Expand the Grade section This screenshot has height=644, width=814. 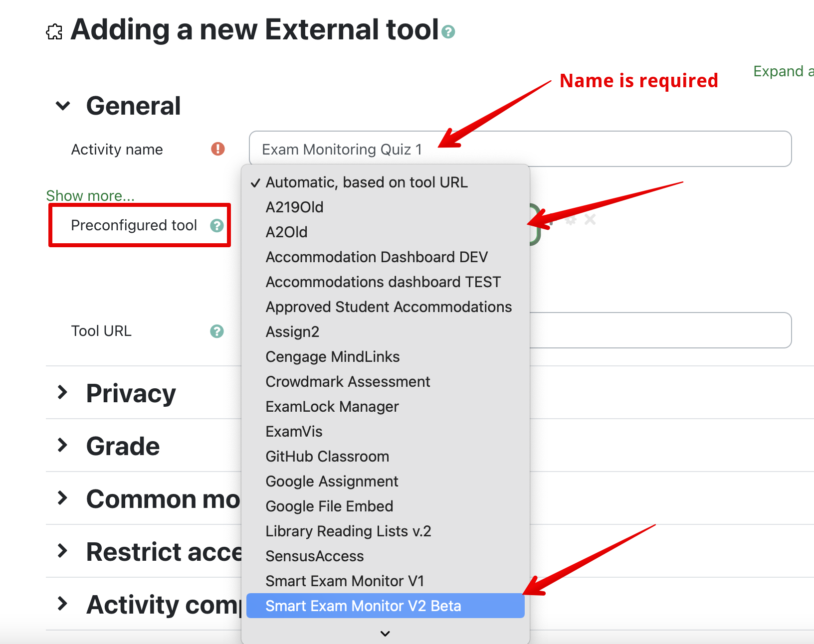63,446
